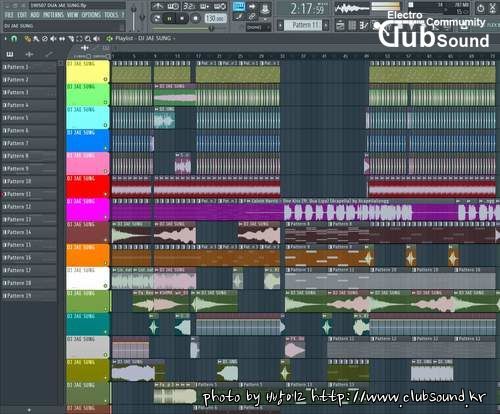Open the OPTIONS menu
Image resolution: width=500 pixels, height=414 pixels.
tap(91, 15)
